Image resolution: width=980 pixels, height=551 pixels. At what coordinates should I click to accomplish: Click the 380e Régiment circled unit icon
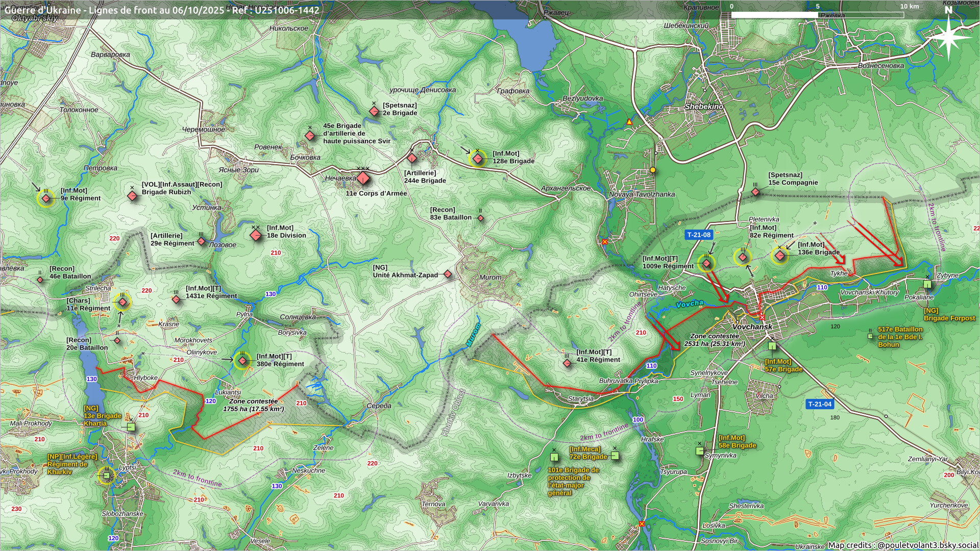[x=242, y=361]
